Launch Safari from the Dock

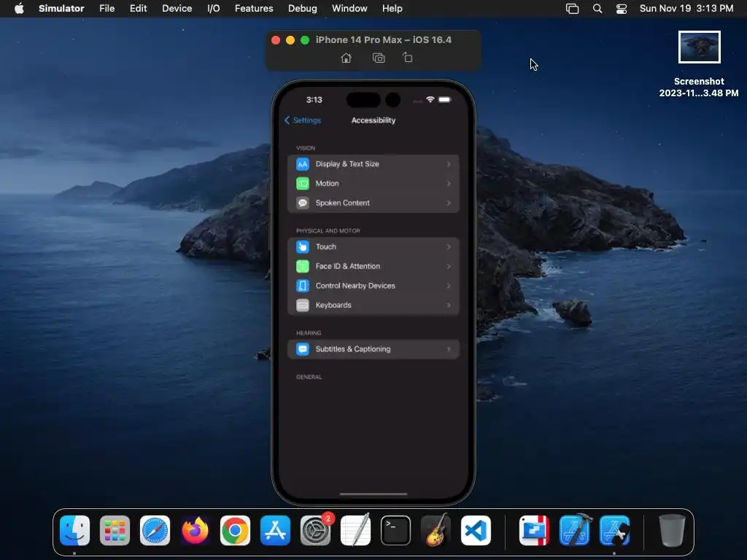(x=155, y=530)
